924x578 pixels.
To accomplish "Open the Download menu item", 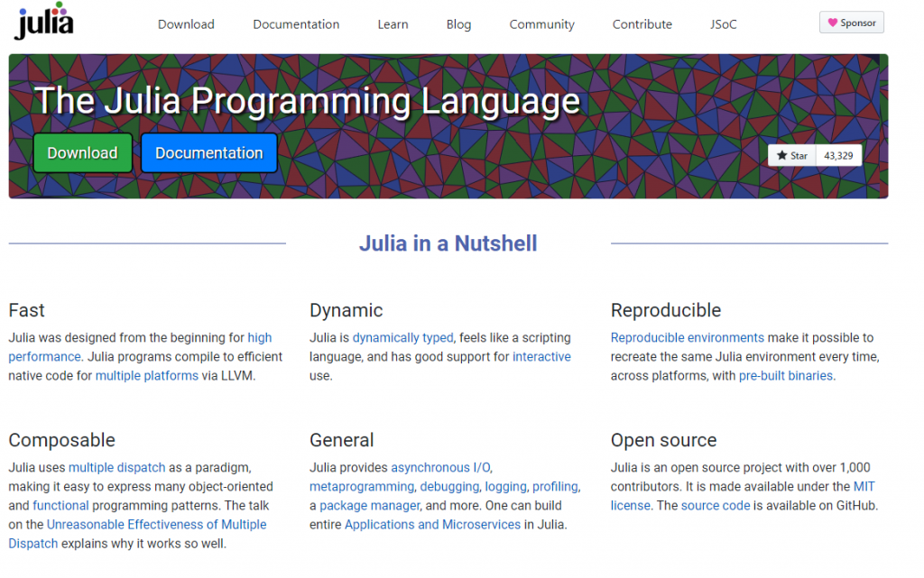I will (x=186, y=24).
